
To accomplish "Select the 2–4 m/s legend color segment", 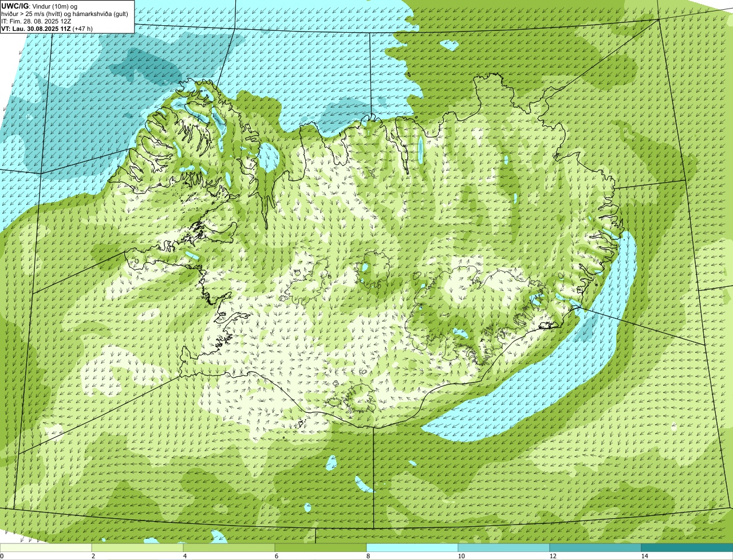I will point(137,547).
